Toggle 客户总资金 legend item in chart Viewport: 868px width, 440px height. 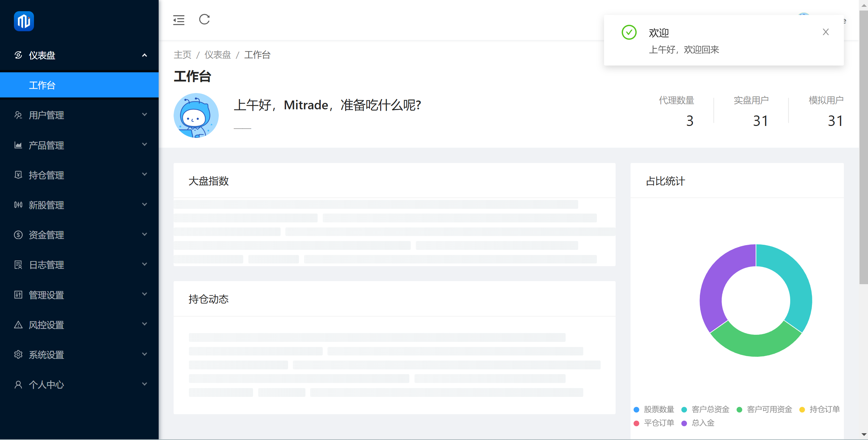tap(710, 409)
